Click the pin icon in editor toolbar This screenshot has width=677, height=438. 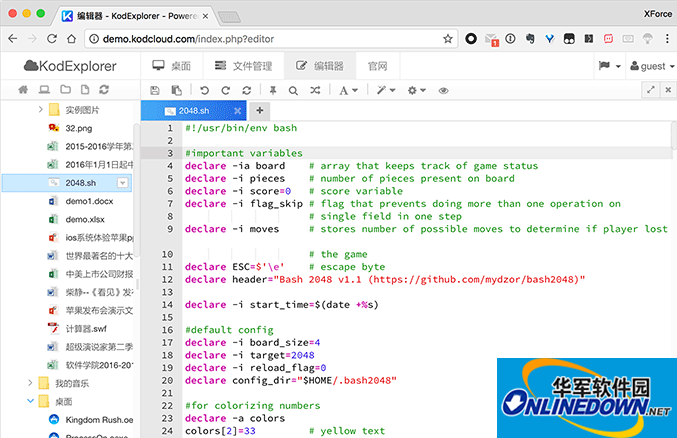(x=272, y=90)
